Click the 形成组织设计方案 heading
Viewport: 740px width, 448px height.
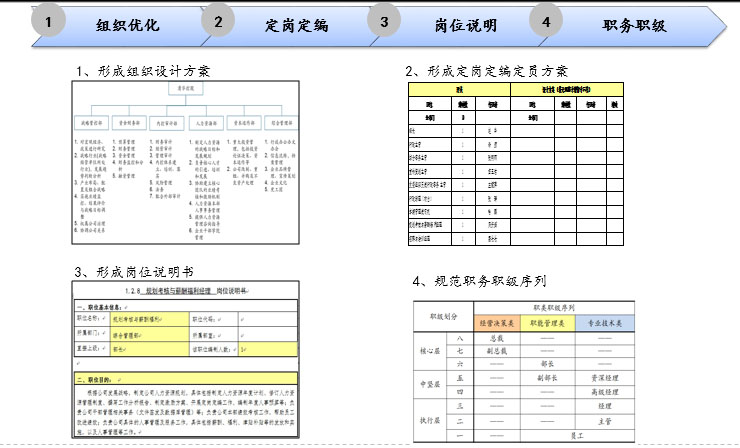click(x=142, y=71)
